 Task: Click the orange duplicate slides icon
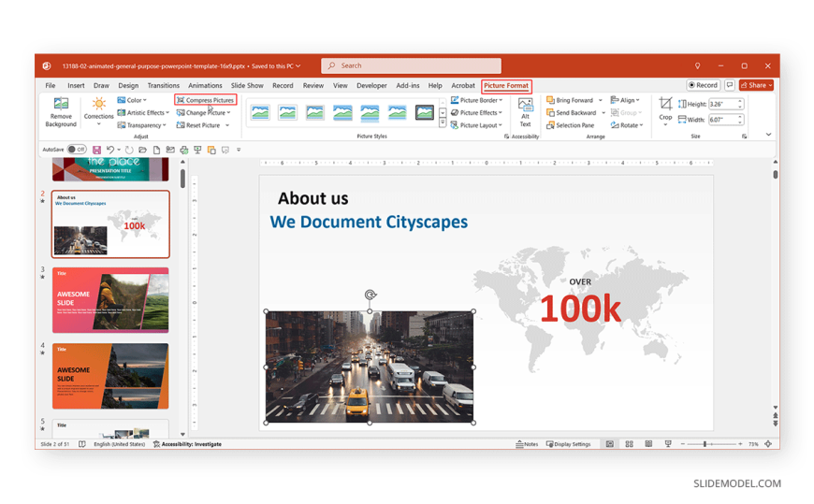[x=211, y=150]
